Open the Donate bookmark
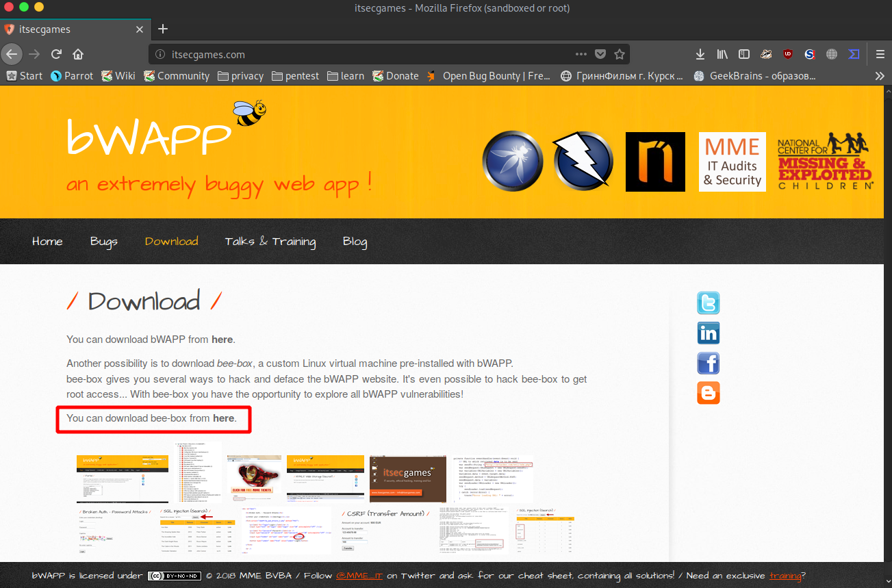Viewport: 892px width, 588px height. pyautogui.click(x=396, y=76)
